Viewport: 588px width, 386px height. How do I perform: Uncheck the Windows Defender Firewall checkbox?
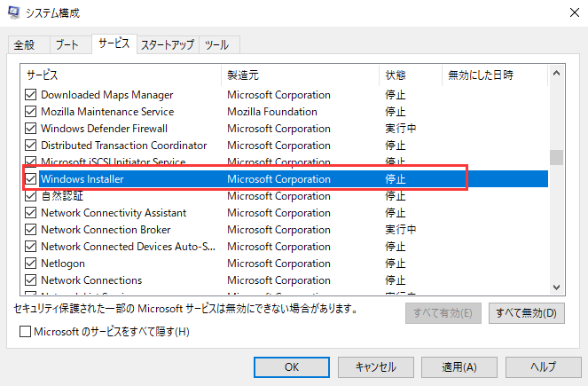pos(31,129)
